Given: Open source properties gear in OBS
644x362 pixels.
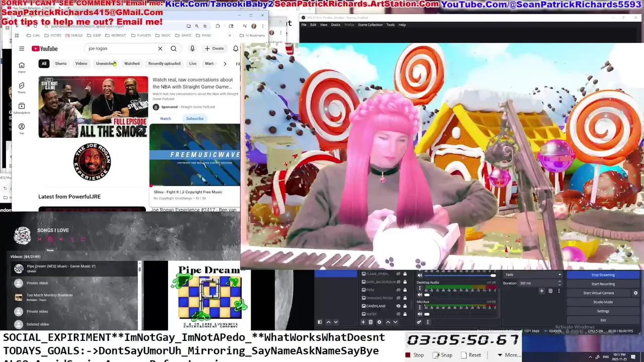Looking at the screenshot, I should click(x=379, y=322).
